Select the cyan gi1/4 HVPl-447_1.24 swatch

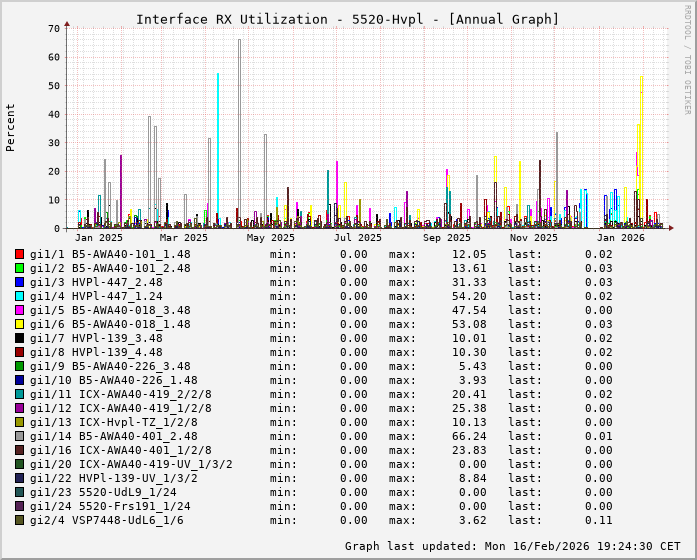(20, 297)
